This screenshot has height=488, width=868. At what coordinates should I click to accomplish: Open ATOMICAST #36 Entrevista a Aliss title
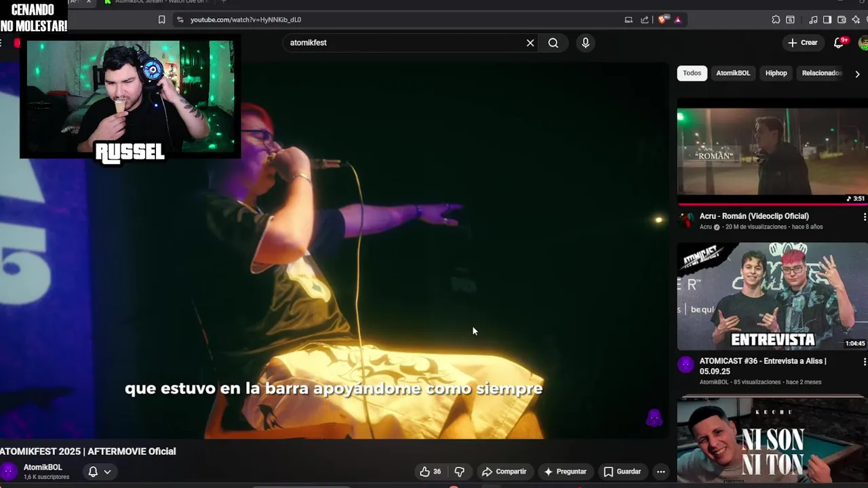tap(763, 366)
